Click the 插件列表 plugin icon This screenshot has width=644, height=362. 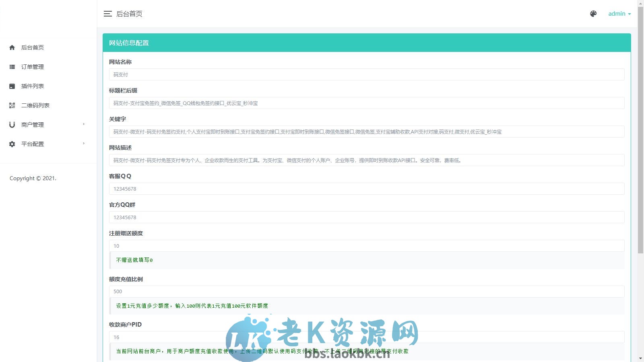[12, 86]
